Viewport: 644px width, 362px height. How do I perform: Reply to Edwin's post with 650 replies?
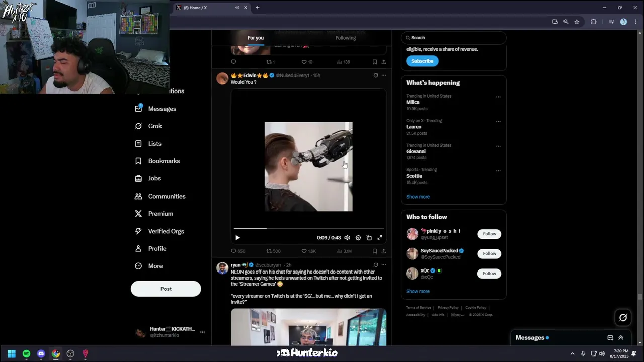point(238,251)
